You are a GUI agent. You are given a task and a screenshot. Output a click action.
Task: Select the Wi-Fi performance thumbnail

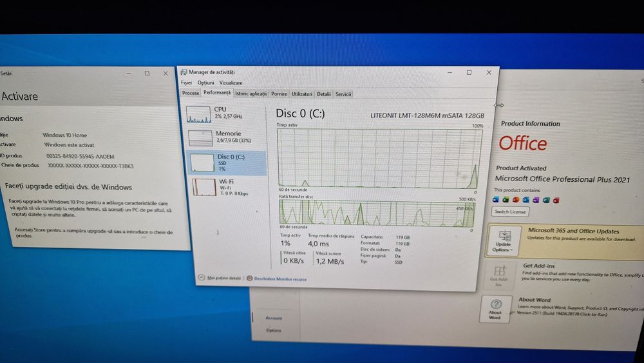pyautogui.click(x=204, y=188)
